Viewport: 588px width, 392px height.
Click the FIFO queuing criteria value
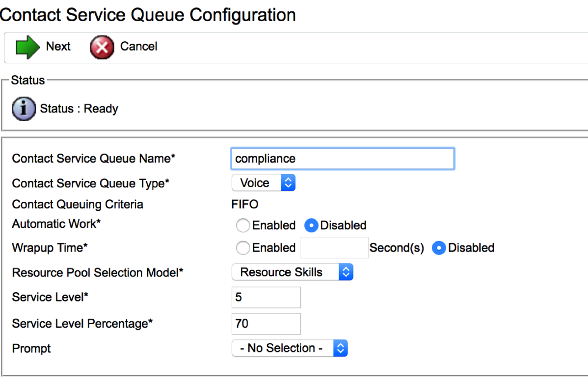point(245,204)
